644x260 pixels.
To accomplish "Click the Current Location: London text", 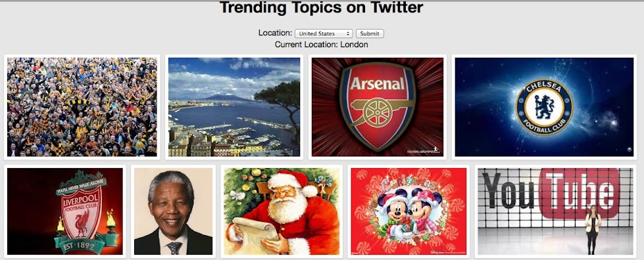I will click(322, 44).
